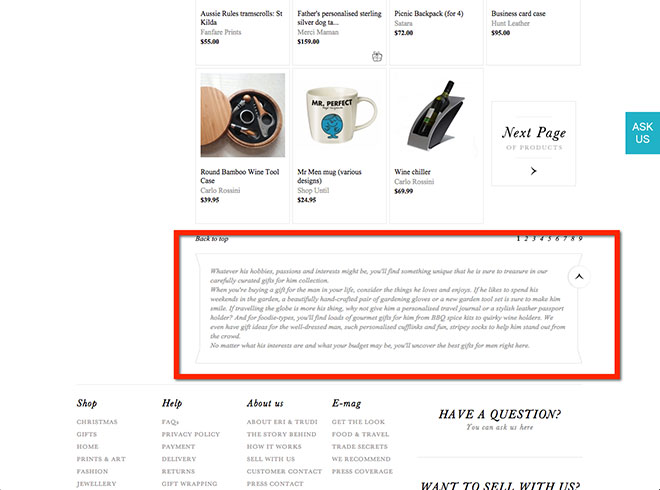
Task: Click the gift basket icon on dog tag product
Action: tap(377, 56)
